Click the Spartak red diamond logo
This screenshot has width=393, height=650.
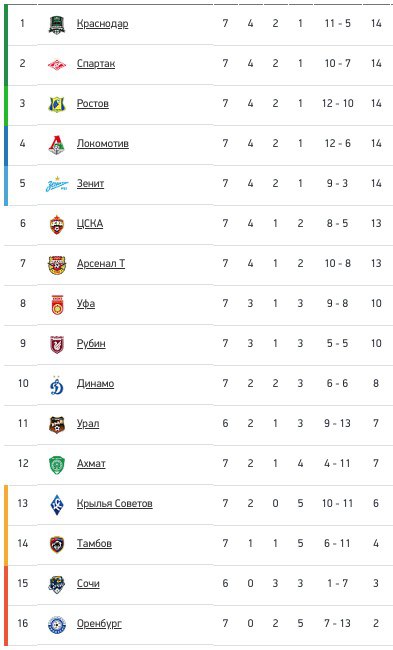pos(57,64)
